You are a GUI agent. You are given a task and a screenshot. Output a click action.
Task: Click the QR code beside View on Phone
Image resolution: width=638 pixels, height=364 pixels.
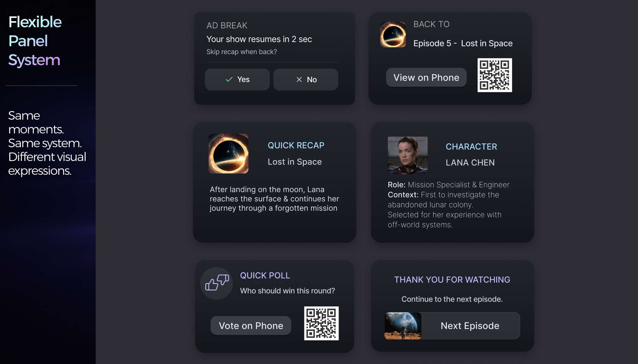click(495, 75)
